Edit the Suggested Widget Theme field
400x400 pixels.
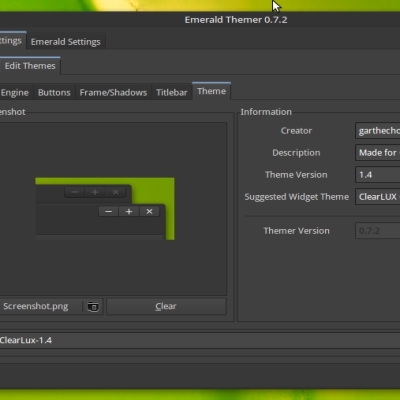pos(378,197)
